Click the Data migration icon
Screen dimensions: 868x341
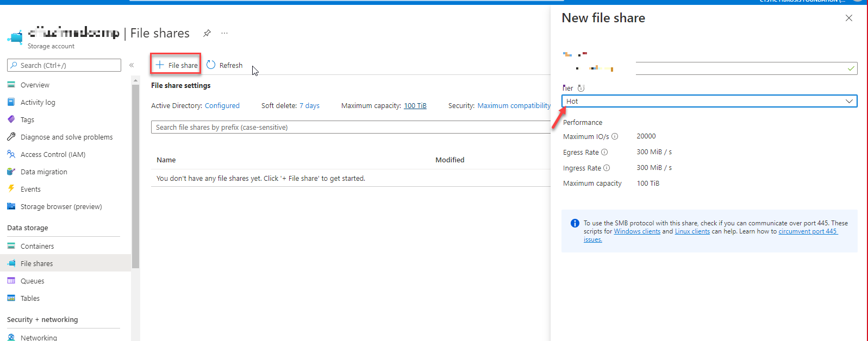11,172
